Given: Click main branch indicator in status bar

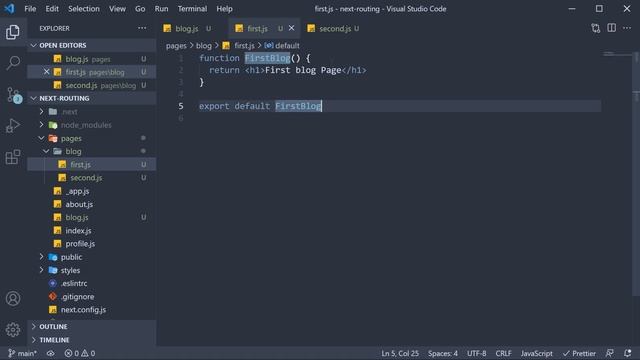Looking at the screenshot, I should click(22, 353).
